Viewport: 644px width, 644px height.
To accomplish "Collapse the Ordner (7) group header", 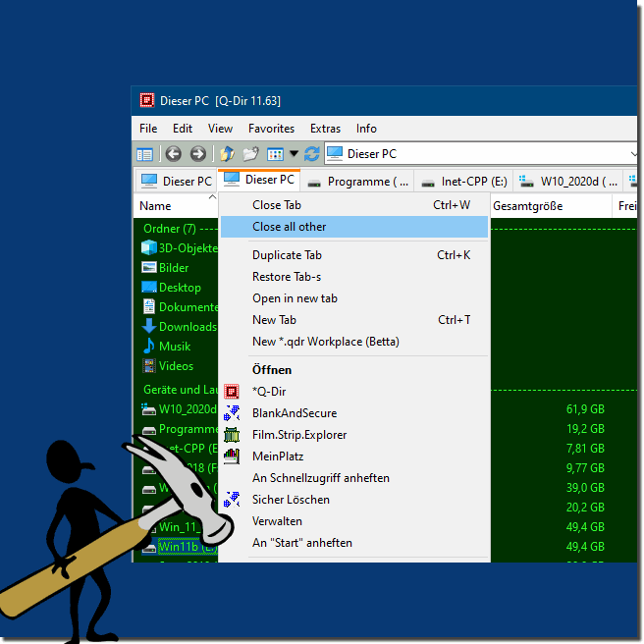I will (x=169, y=229).
